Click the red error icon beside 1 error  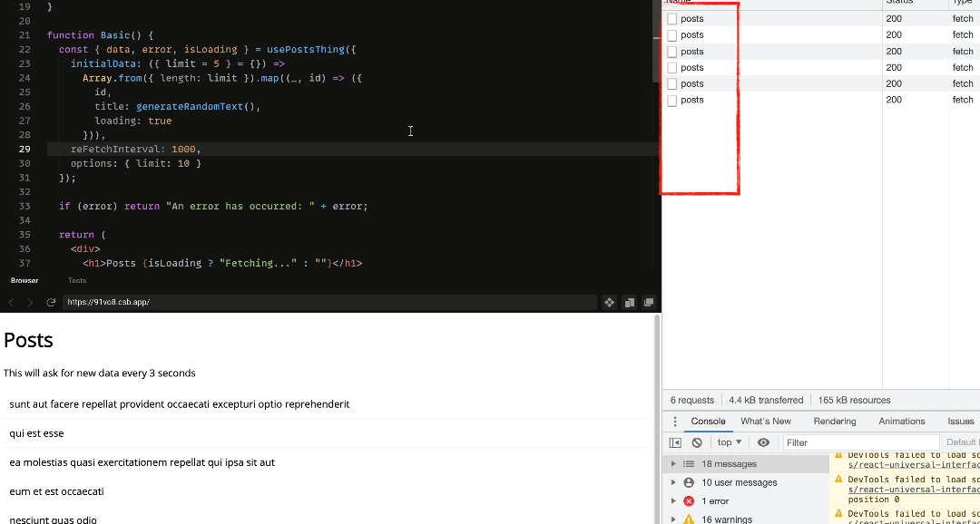(689, 501)
